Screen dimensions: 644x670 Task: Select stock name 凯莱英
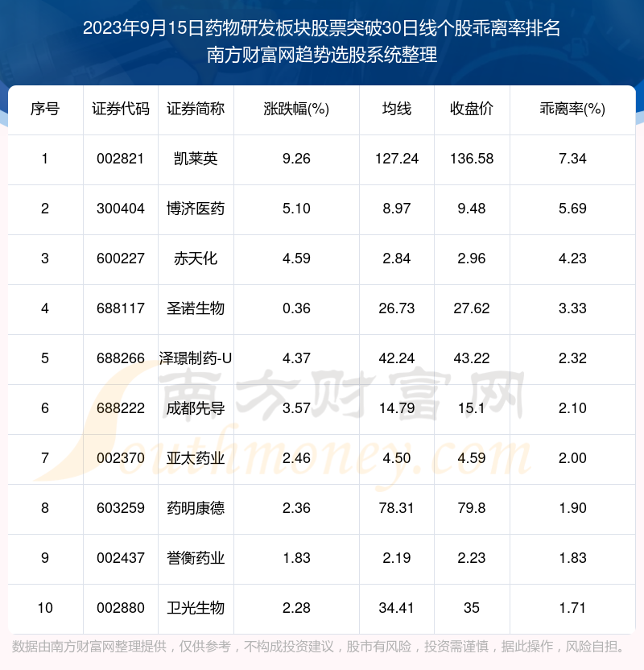point(196,159)
